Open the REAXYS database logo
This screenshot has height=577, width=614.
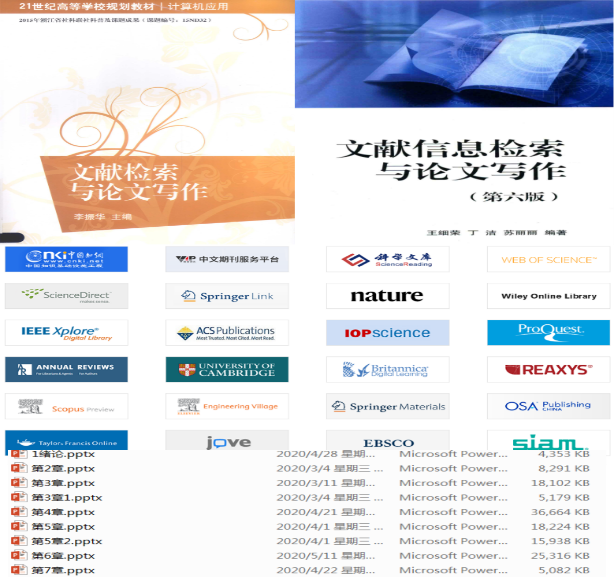click(549, 369)
